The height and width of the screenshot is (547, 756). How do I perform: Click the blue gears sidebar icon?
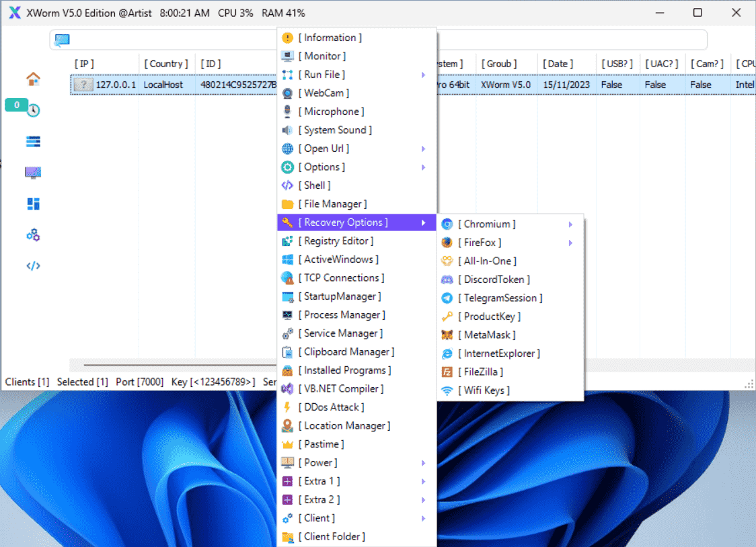click(x=33, y=235)
